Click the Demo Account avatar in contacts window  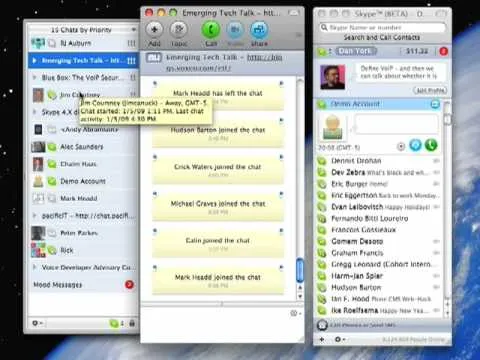point(332,127)
